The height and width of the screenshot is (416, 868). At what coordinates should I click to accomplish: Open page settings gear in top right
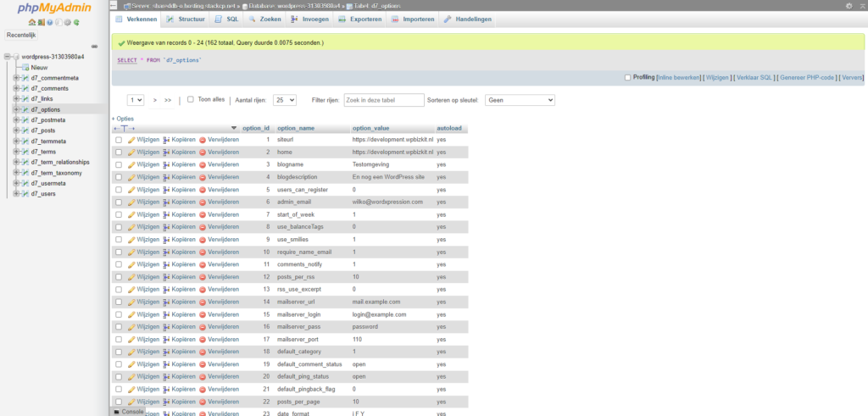[x=849, y=6]
